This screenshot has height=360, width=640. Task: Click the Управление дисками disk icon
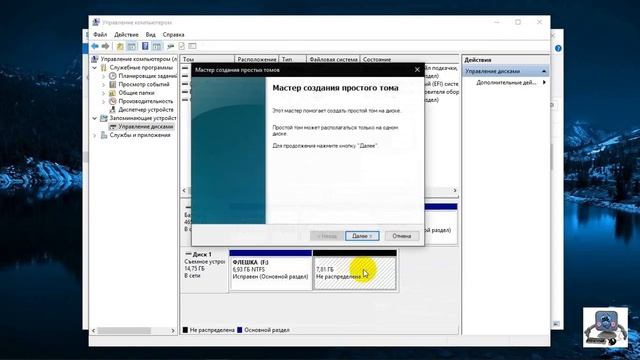pyautogui.click(x=113, y=127)
